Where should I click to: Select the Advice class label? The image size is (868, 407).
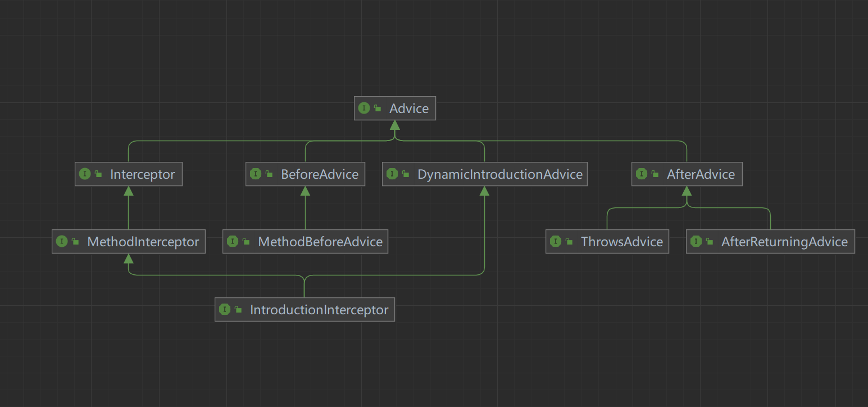coord(409,108)
